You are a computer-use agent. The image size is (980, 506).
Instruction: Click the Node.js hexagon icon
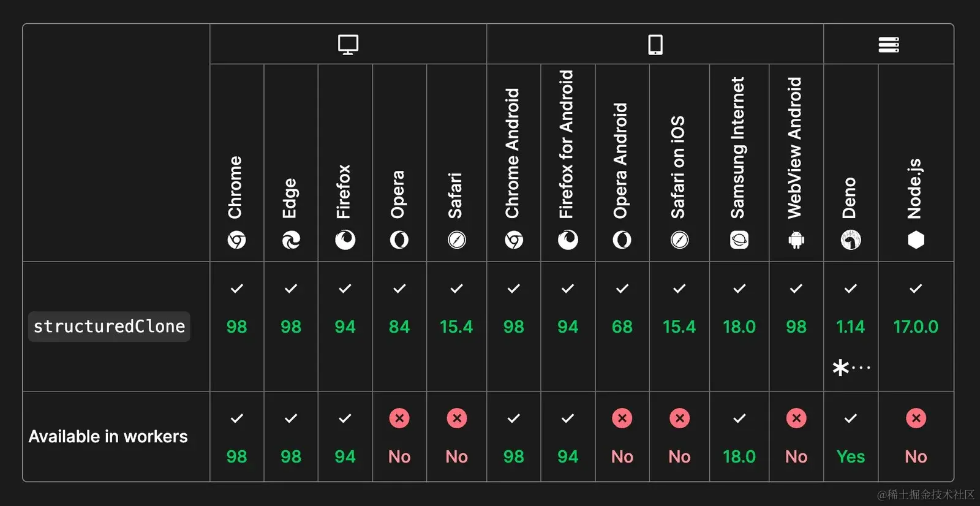[x=916, y=240]
